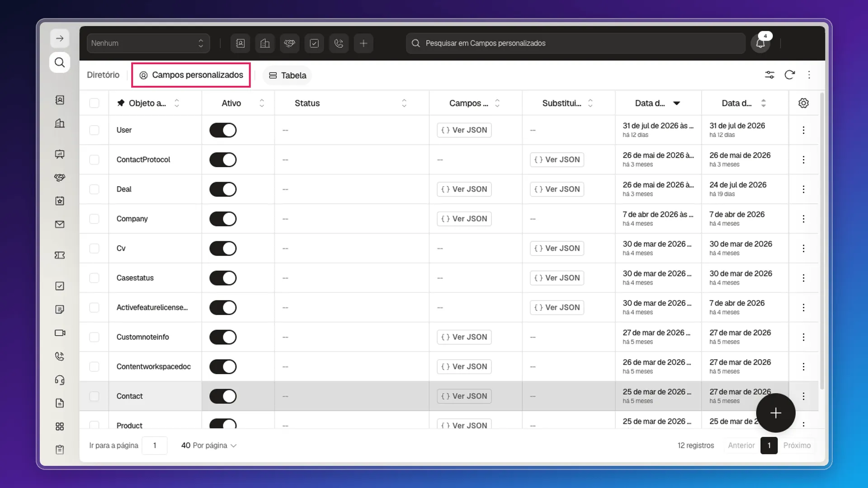Open the row menu for User
868x488 pixels.
point(803,130)
